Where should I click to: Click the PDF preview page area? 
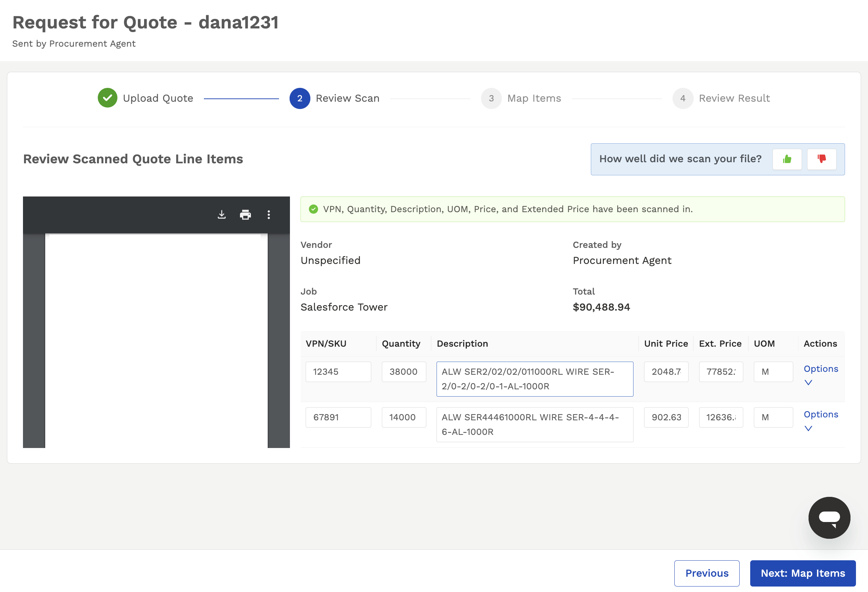pos(156,340)
